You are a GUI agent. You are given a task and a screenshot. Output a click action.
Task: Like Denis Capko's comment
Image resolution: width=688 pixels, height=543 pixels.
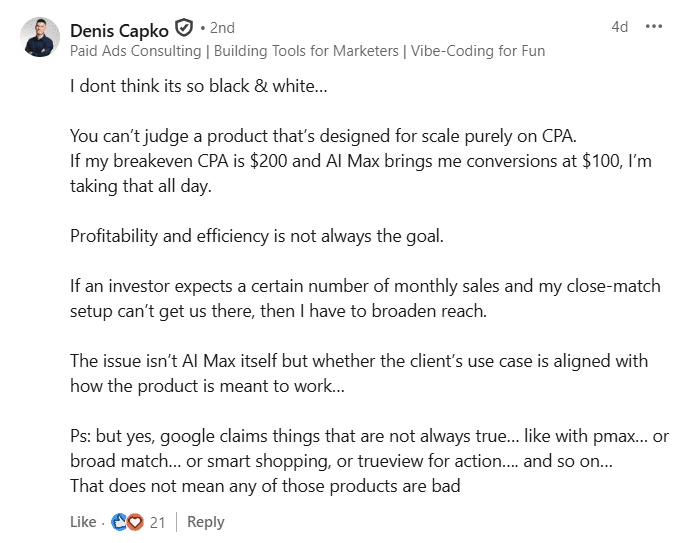pyautogui.click(x=83, y=522)
